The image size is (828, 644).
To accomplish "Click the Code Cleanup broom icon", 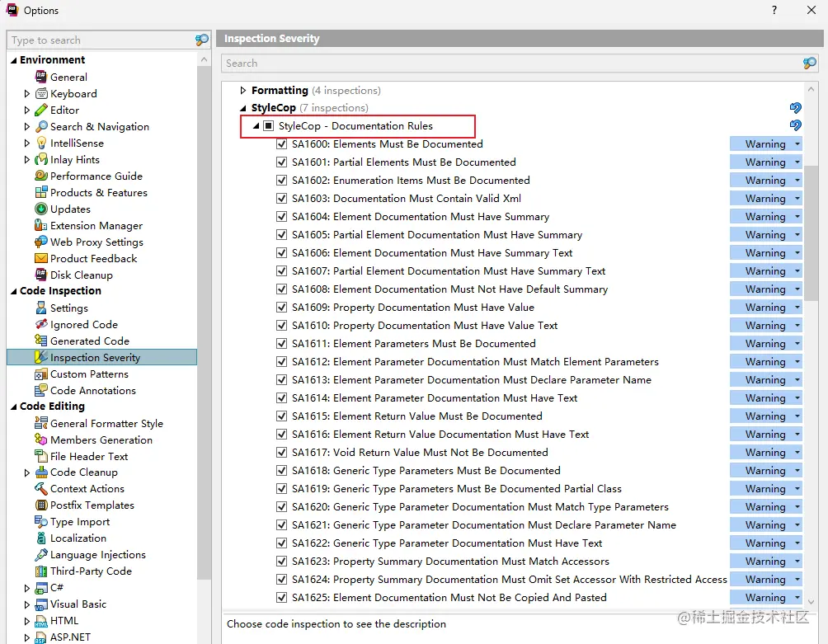I will 40,472.
